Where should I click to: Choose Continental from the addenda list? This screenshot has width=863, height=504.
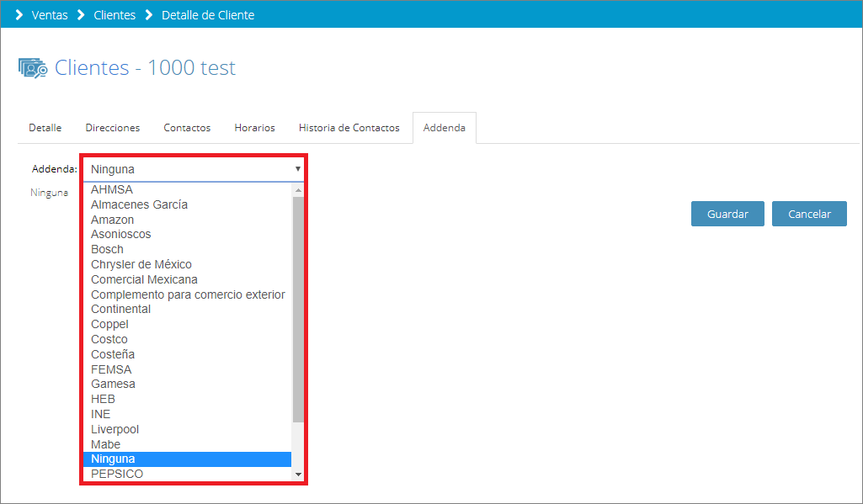click(x=187, y=310)
